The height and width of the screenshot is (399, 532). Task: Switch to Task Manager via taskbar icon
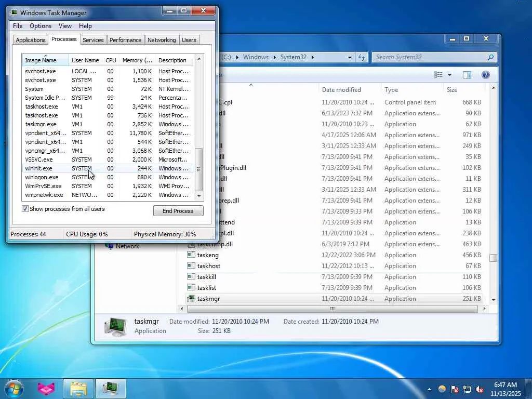(110, 389)
